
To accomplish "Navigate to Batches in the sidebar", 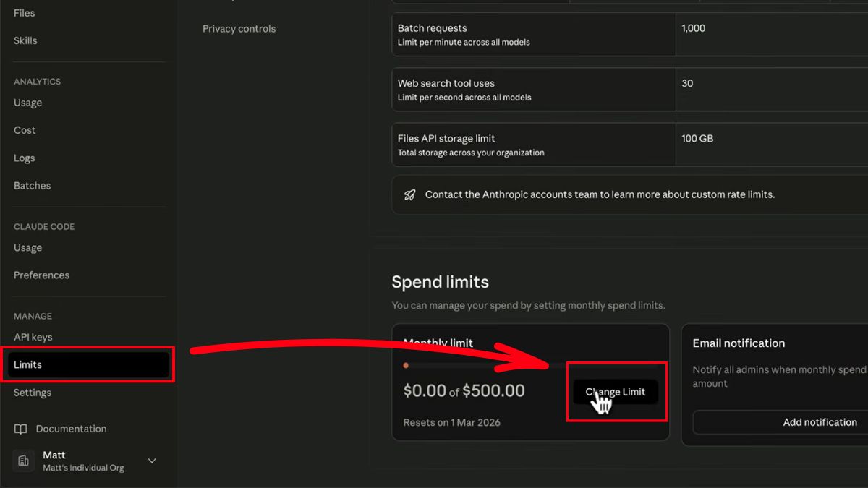I will click(32, 186).
